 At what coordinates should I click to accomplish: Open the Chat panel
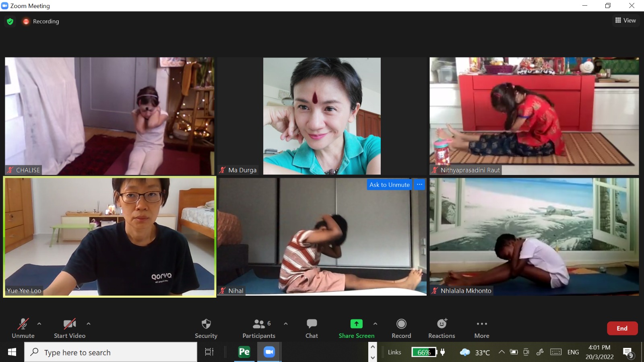pos(312,328)
